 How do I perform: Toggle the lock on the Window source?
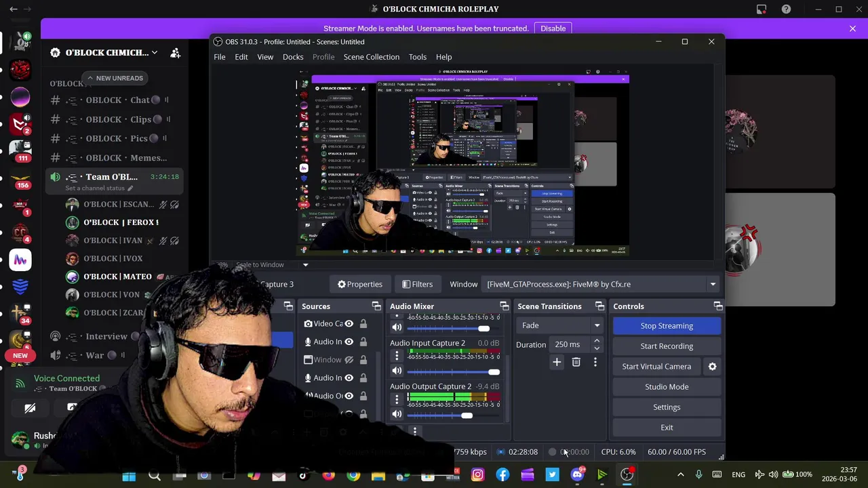point(363,360)
